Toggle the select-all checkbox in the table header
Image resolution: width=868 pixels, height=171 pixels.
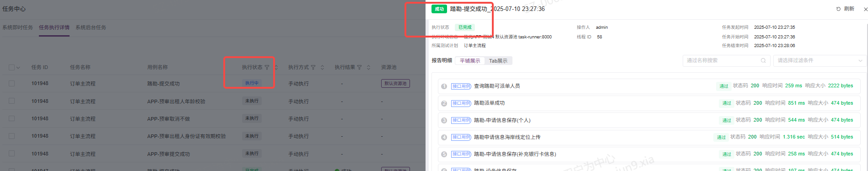[12, 67]
